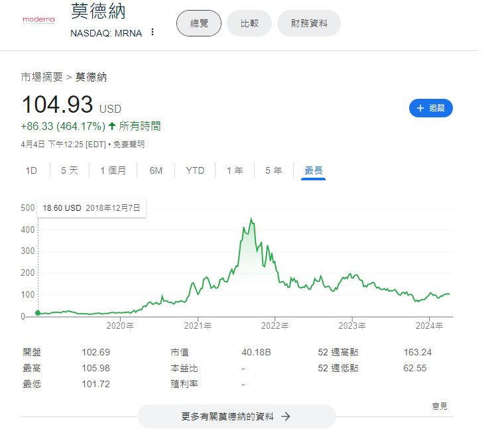Viewport: 504px width, 431px height.
Task: Click the 104.93 price value
Action: point(57,105)
